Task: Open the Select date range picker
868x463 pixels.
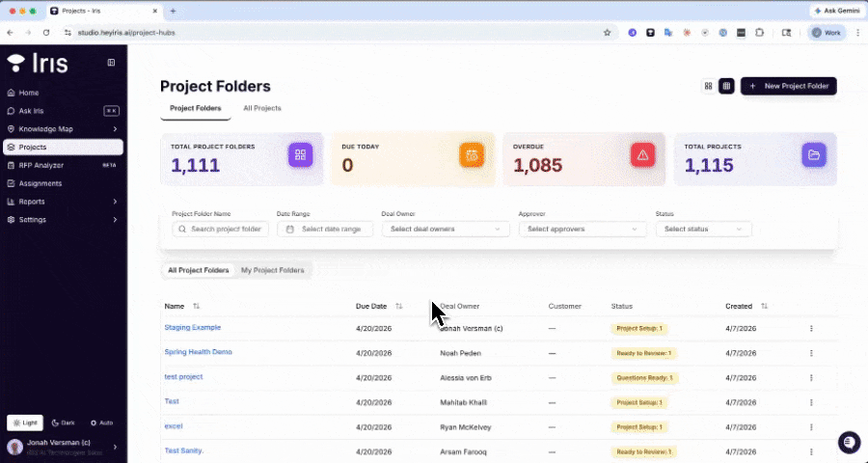Action: [x=325, y=229]
